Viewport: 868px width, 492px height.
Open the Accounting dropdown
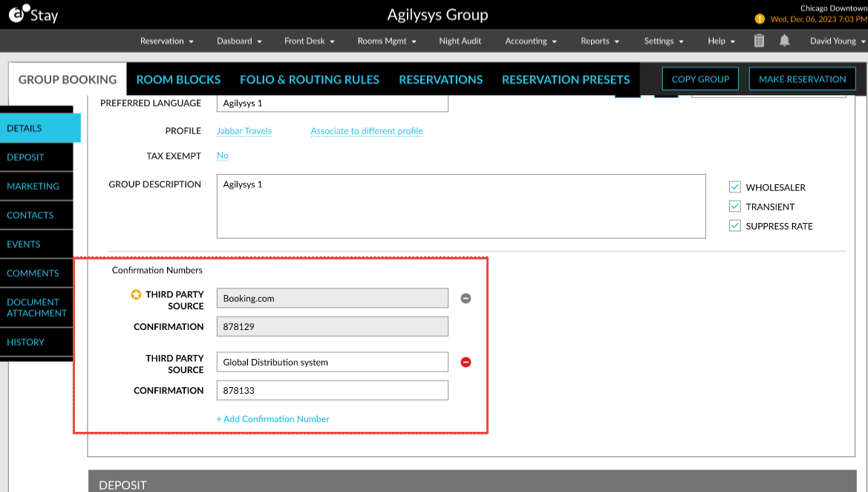[x=531, y=41]
